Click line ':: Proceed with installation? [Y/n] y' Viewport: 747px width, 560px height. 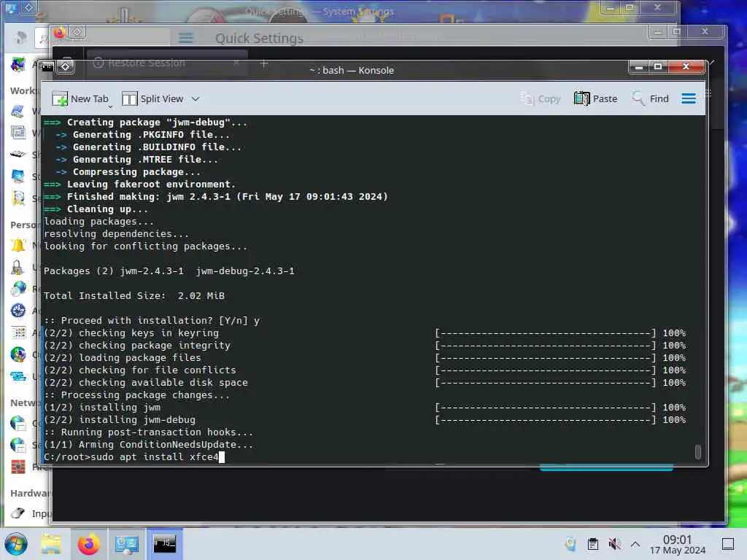[x=152, y=321]
